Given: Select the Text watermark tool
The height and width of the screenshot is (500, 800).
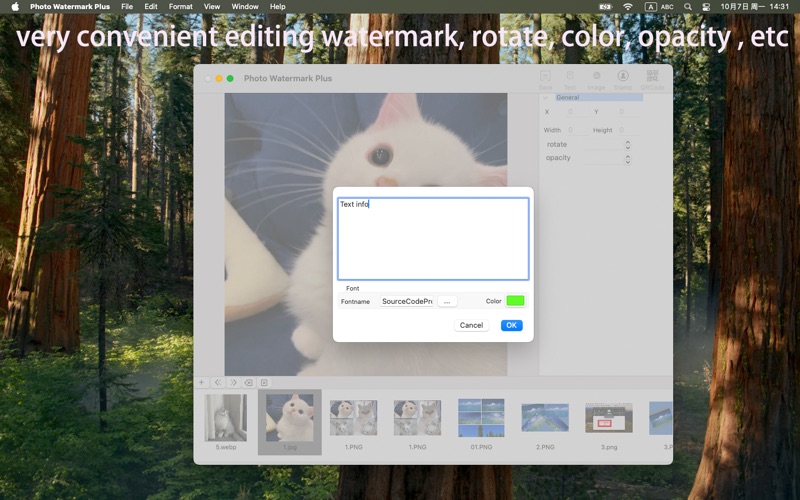Looking at the screenshot, I should click(x=570, y=80).
